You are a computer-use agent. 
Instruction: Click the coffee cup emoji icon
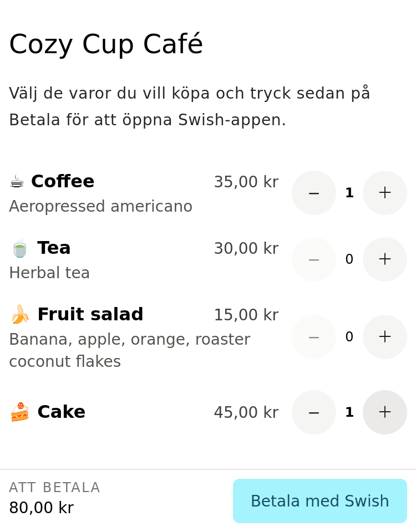click(x=17, y=182)
